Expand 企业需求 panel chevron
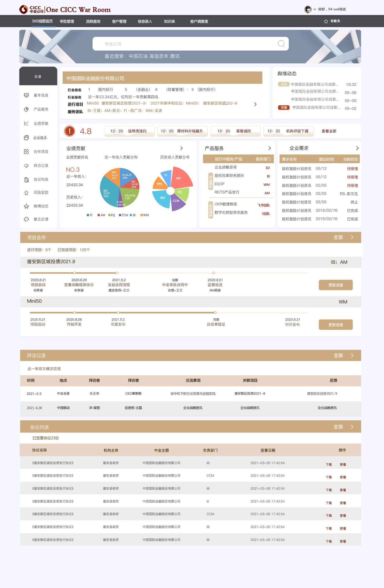384x588 pixels. pos(357,148)
